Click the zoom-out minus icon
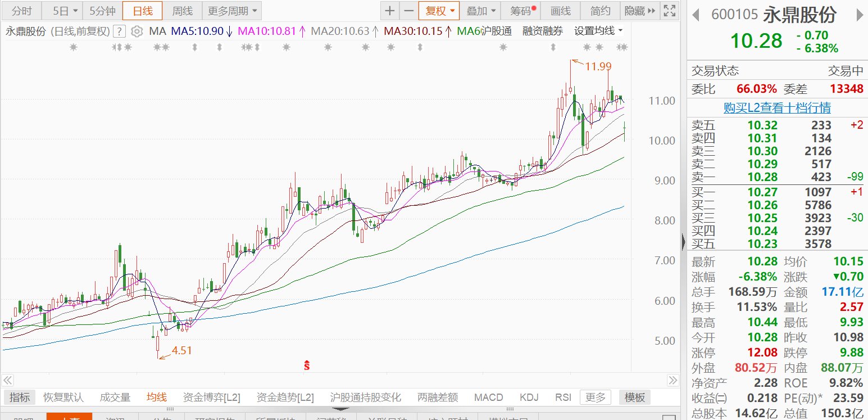This screenshot has height=420, width=868. pos(408,11)
